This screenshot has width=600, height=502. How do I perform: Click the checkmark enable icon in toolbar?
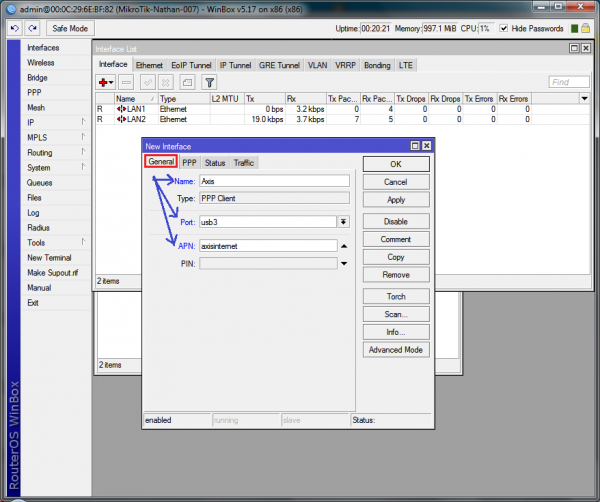click(148, 82)
